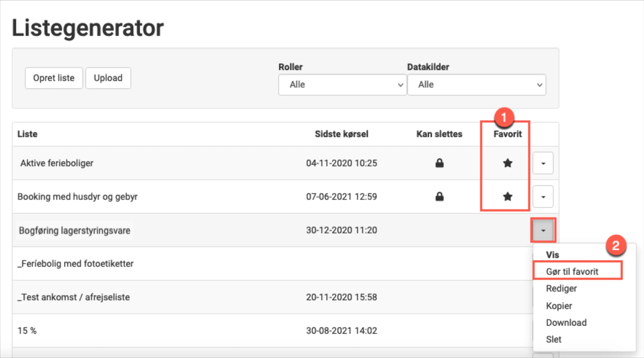Click the _Test ankomst / afrejseliste list name

pyautogui.click(x=73, y=297)
